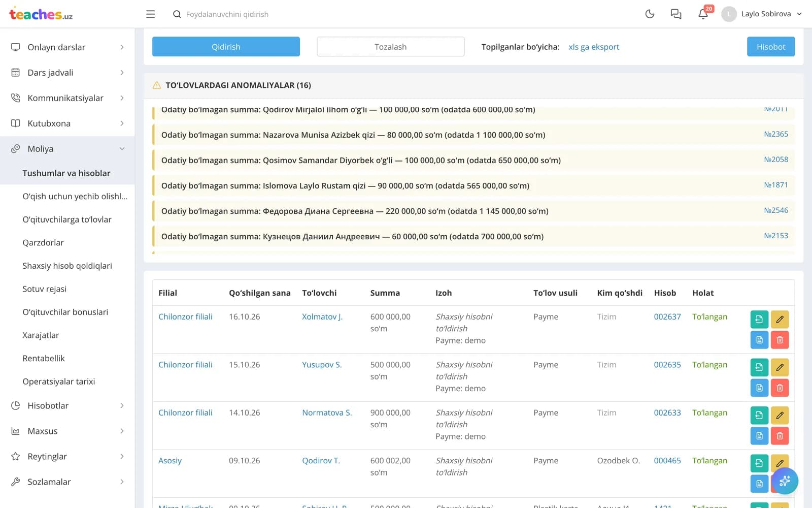The image size is (812, 508).
Task: Open payer Xolmatov J. link
Action: point(322,316)
